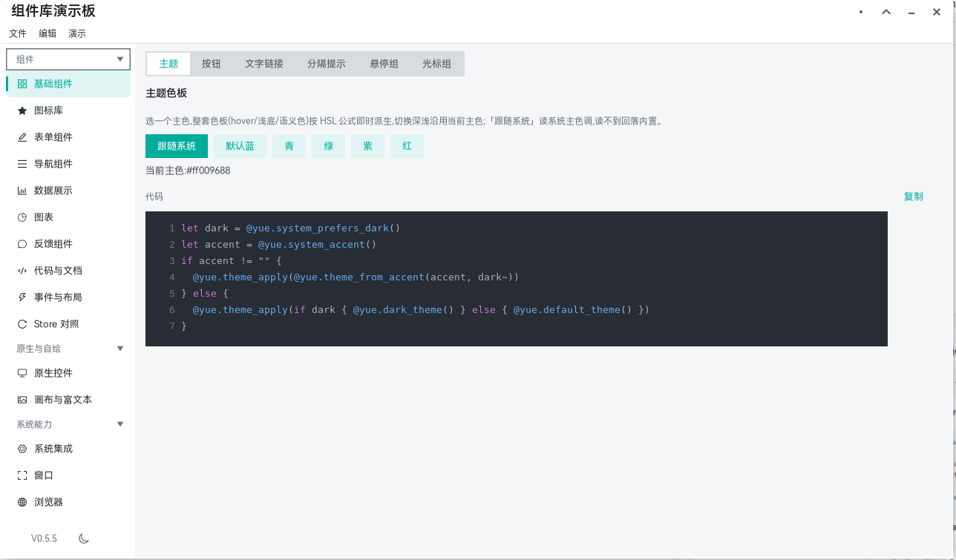Click the 复制 link above the code
Screen dimensions: 956x560
(x=914, y=197)
